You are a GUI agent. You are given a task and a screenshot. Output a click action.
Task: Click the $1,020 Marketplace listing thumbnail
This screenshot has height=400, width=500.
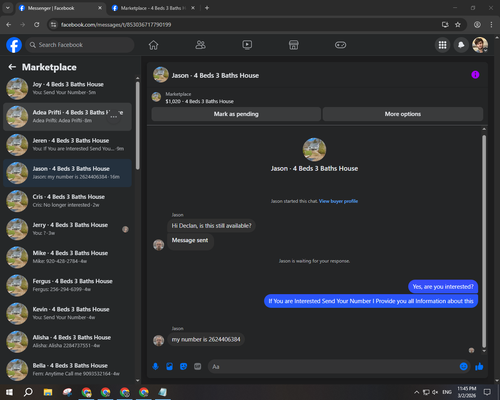pos(156,97)
